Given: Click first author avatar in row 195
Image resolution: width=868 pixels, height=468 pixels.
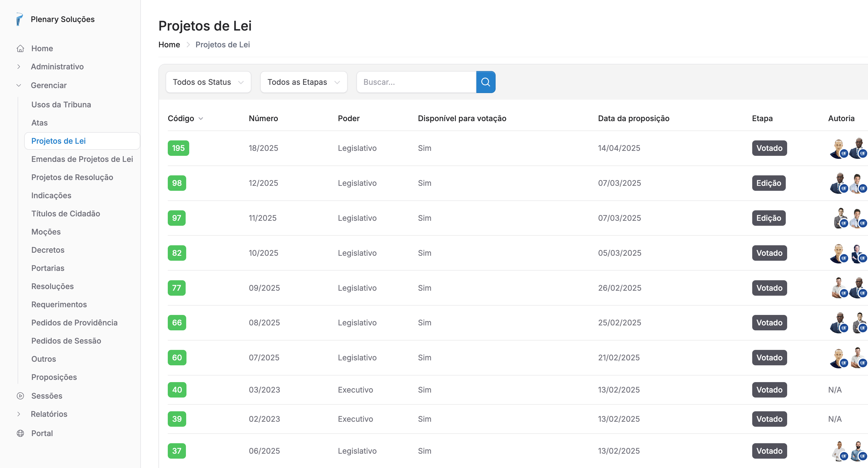Looking at the screenshot, I should pos(838,148).
